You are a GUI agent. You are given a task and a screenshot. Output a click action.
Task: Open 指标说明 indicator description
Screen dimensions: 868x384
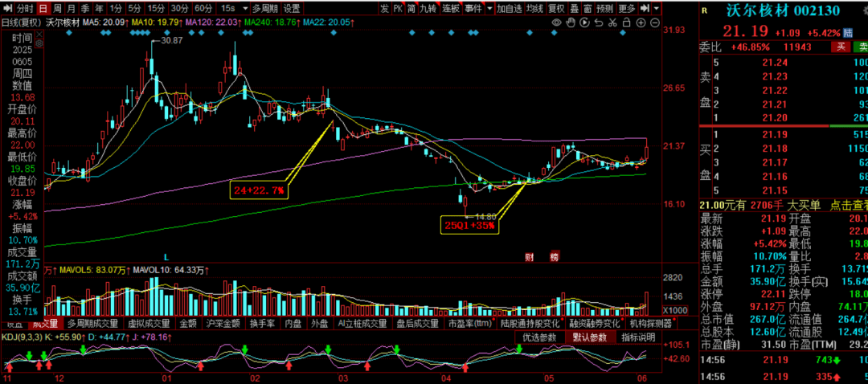[637, 337]
